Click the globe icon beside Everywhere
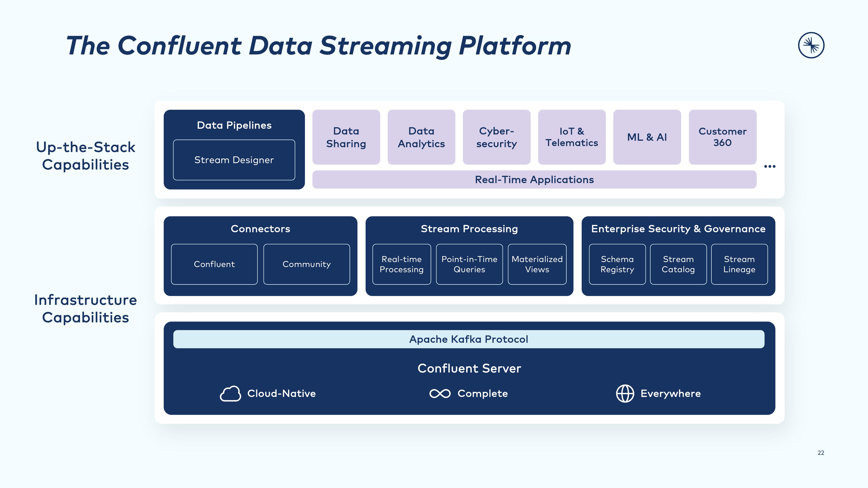This screenshot has width=868, height=488. (x=625, y=393)
